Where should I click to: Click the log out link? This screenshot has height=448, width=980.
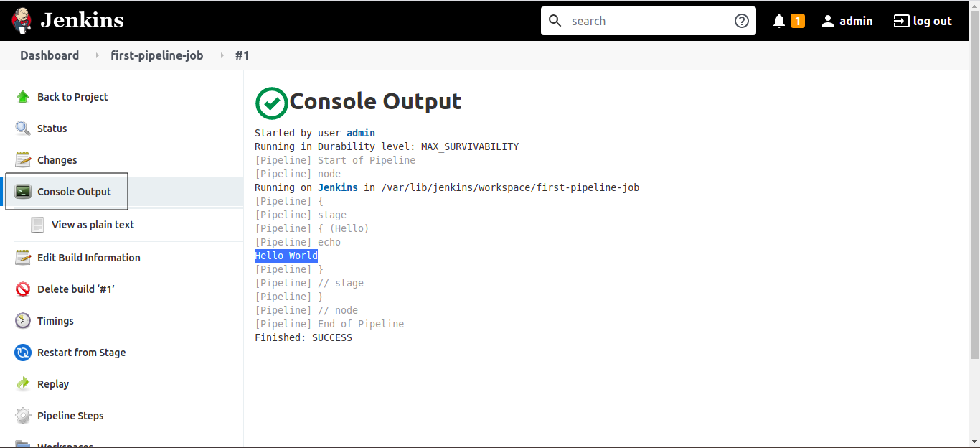923,21
